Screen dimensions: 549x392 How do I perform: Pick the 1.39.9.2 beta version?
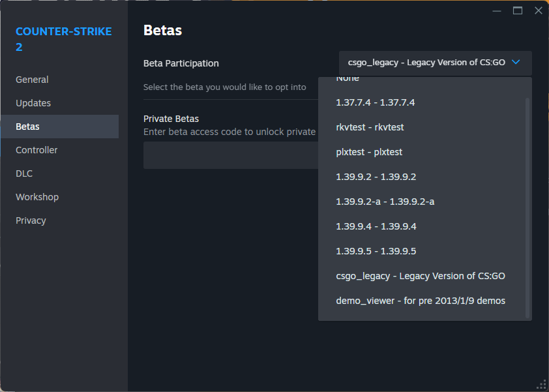coord(376,177)
